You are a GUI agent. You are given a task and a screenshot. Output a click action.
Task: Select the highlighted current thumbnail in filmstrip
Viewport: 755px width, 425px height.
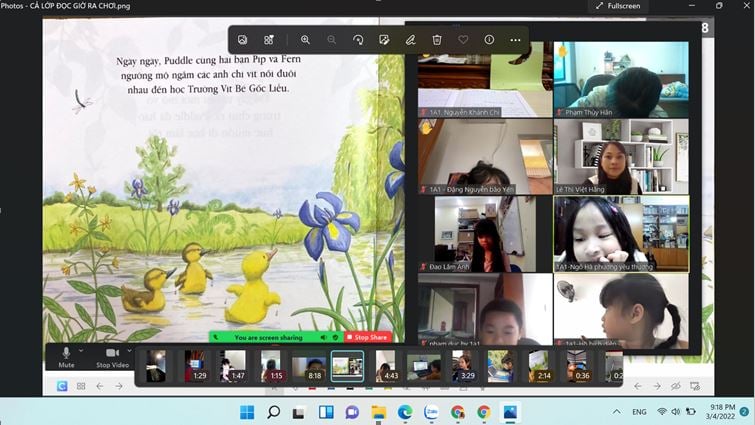347,366
